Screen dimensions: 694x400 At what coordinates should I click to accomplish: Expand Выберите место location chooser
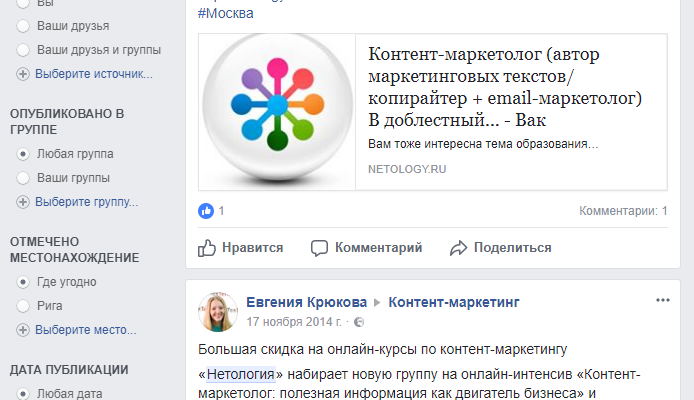click(x=86, y=330)
